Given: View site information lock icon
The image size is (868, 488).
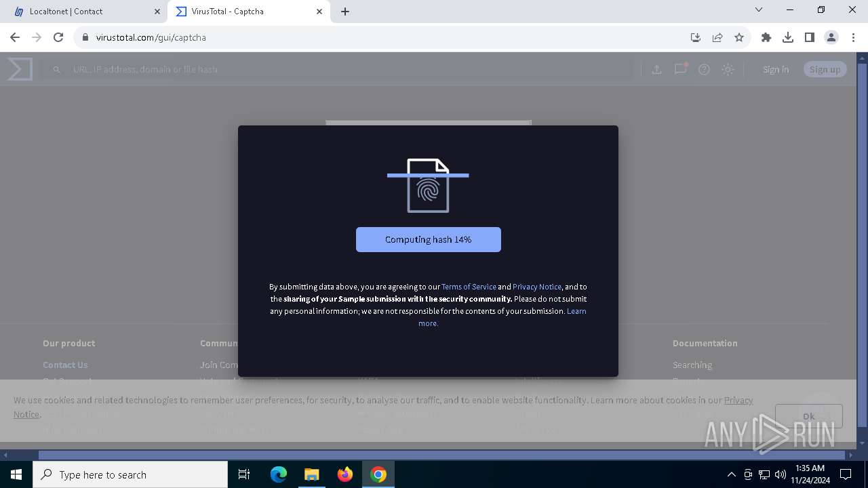Looking at the screenshot, I should (x=85, y=37).
